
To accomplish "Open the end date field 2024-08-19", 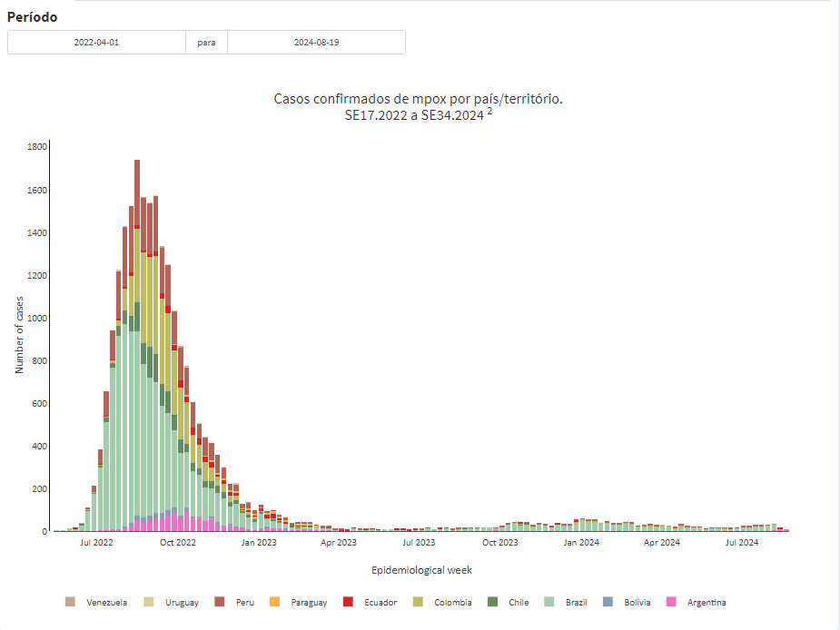I will pos(316,43).
